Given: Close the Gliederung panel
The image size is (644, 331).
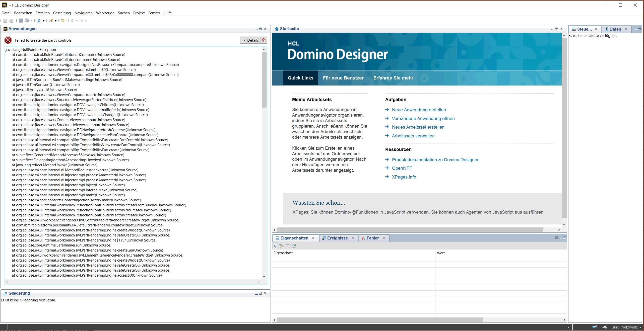Looking at the screenshot, I should point(265,293).
